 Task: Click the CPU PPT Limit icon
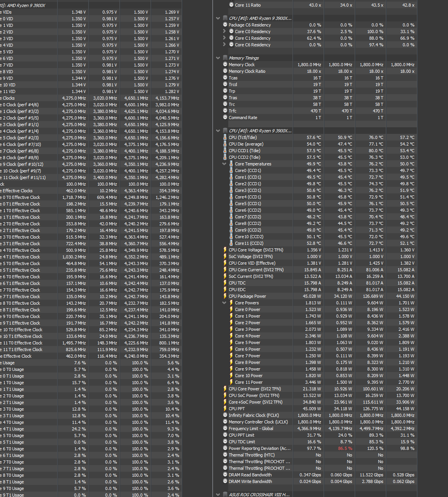(x=225, y=435)
